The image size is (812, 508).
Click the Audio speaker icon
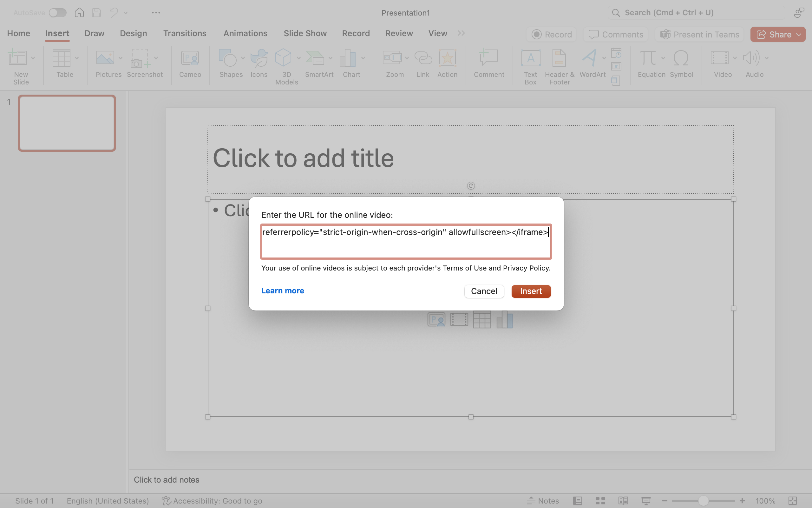click(x=751, y=58)
